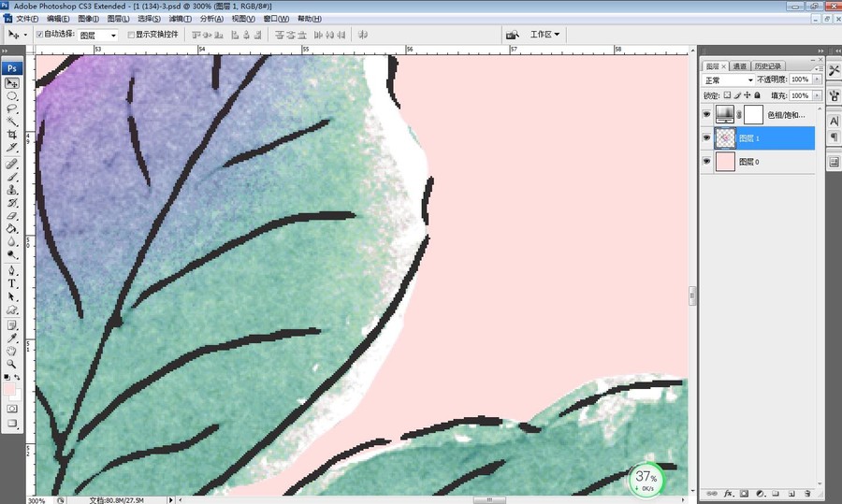842x504 pixels.
Task: Select the Clone Stamp tool
Action: (12, 190)
